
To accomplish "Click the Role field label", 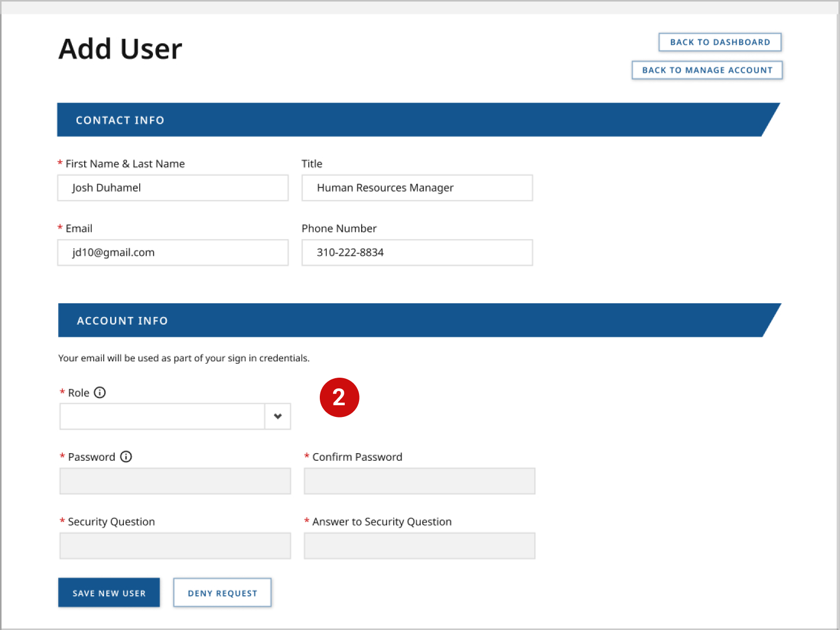I will pos(79,392).
